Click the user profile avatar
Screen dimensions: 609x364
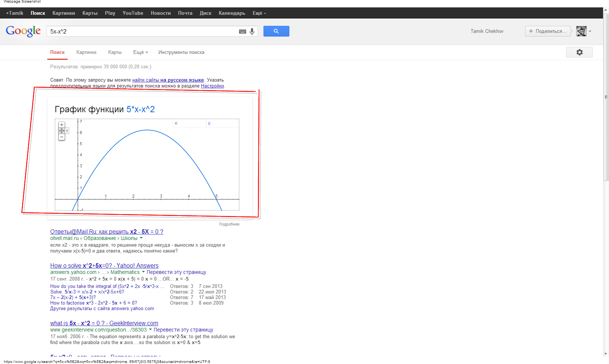pos(581,31)
